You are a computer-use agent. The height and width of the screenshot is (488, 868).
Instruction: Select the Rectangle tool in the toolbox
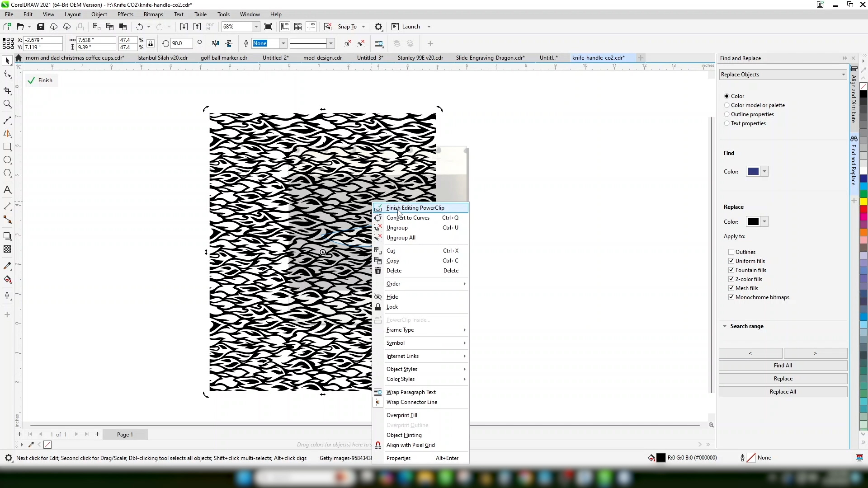pyautogui.click(x=7, y=147)
